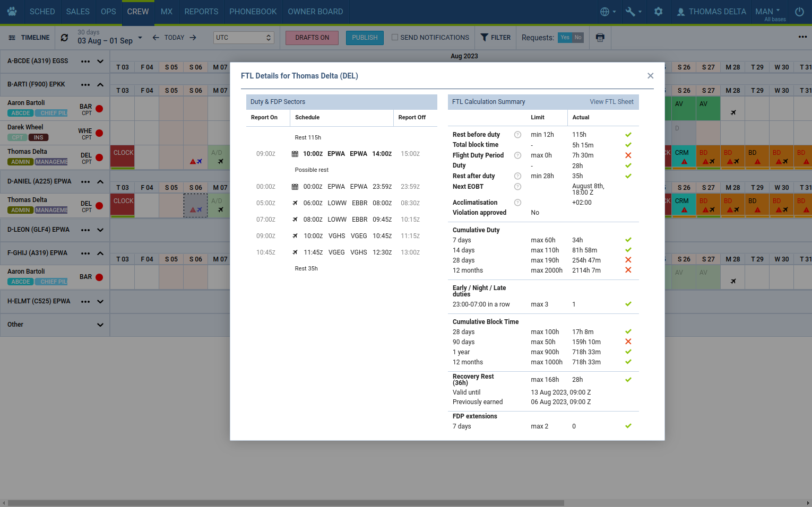Click the print icon in toolbar

[600, 38]
